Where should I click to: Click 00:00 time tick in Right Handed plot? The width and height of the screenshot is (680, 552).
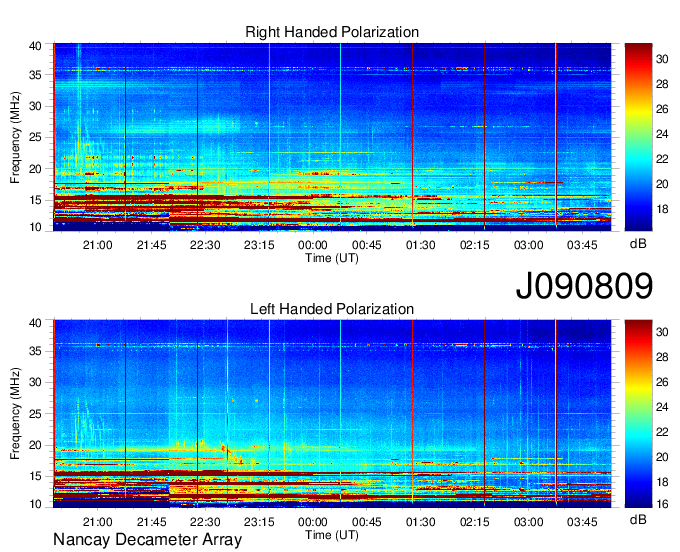coord(313,245)
